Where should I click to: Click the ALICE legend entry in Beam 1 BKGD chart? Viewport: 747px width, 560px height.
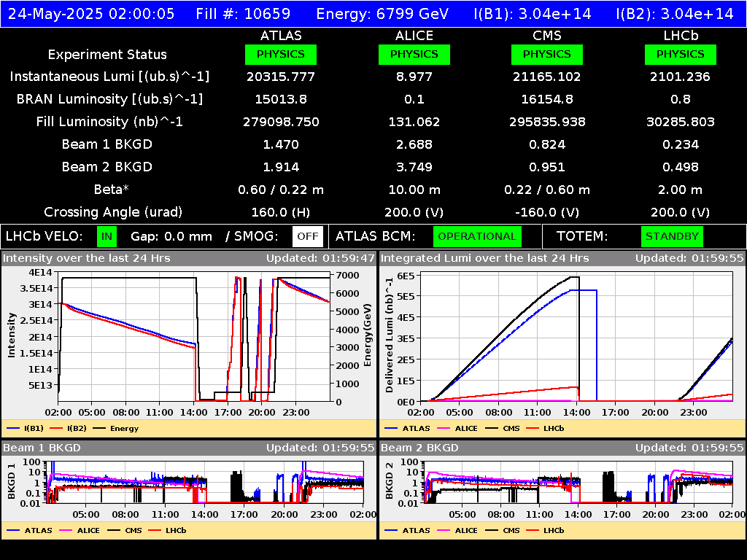80,530
